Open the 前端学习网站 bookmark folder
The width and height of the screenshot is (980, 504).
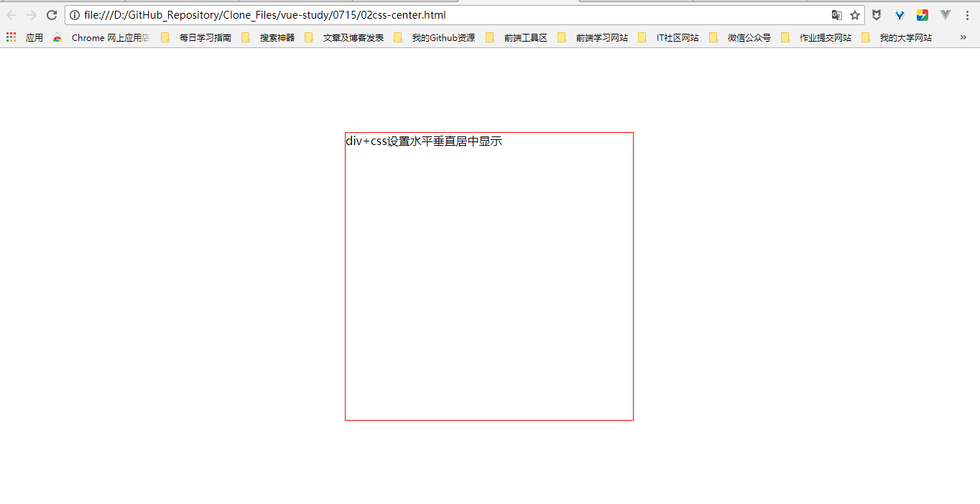[x=593, y=37]
